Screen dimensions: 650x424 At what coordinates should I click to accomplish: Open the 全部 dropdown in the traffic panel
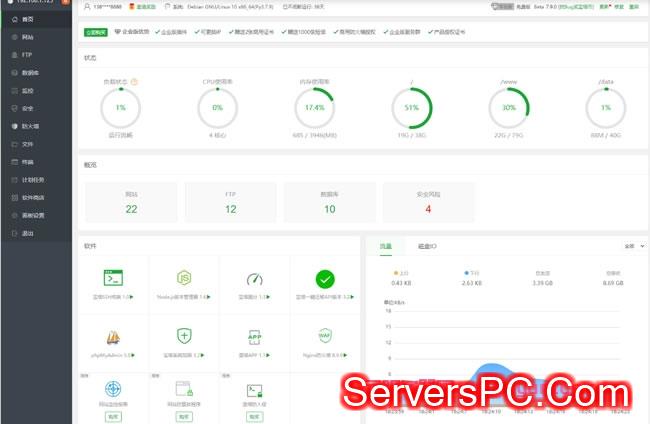coord(633,245)
